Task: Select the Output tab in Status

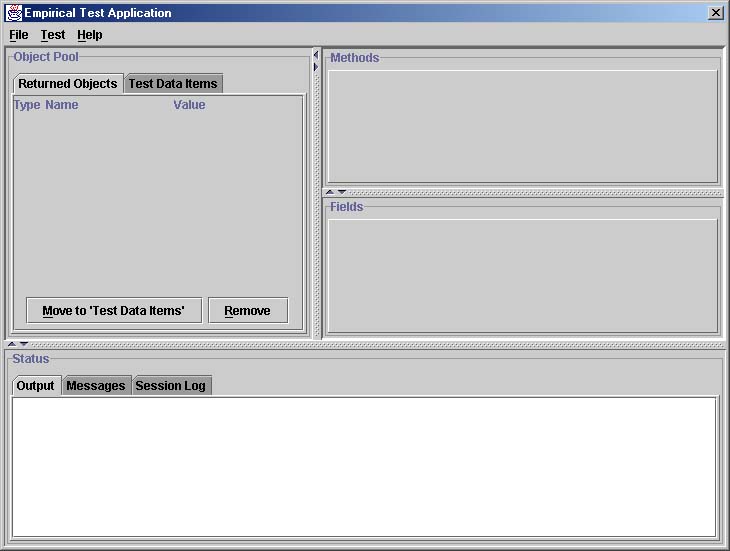Action: pos(36,386)
